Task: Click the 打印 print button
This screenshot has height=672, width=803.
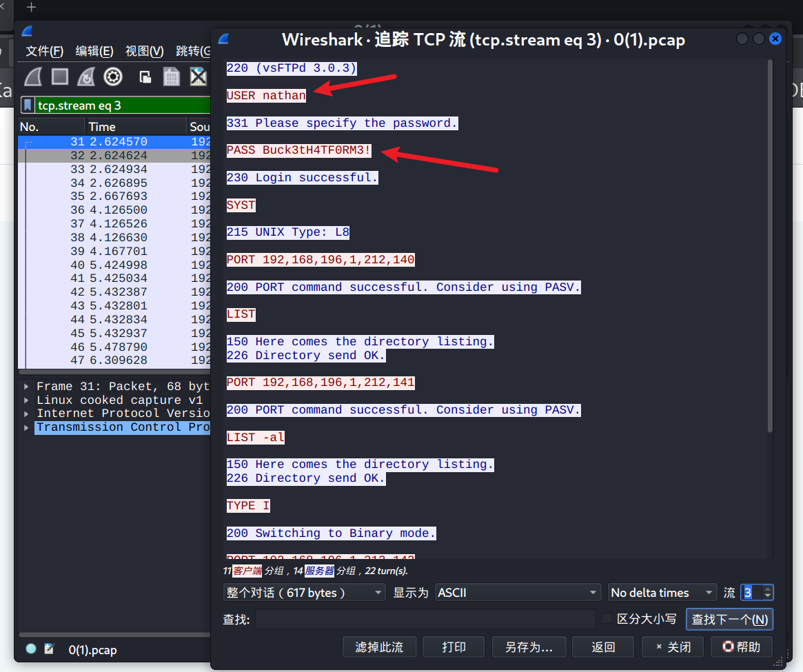Action: coord(454,647)
